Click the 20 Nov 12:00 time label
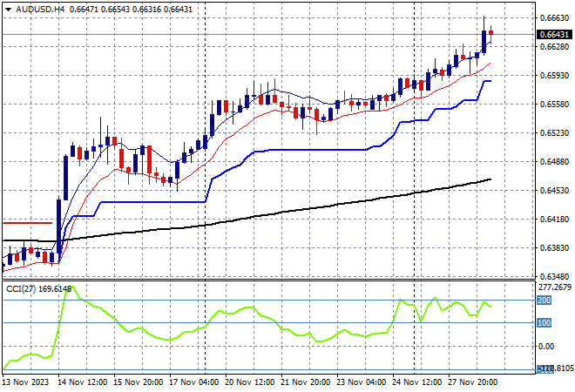 [x=249, y=382]
